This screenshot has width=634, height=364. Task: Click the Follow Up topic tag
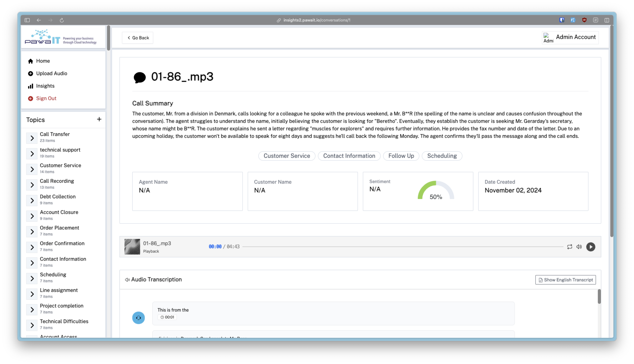[401, 156]
